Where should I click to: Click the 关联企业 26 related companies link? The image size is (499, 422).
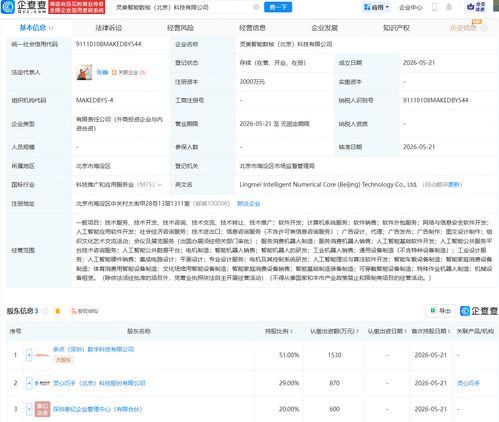[129, 72]
